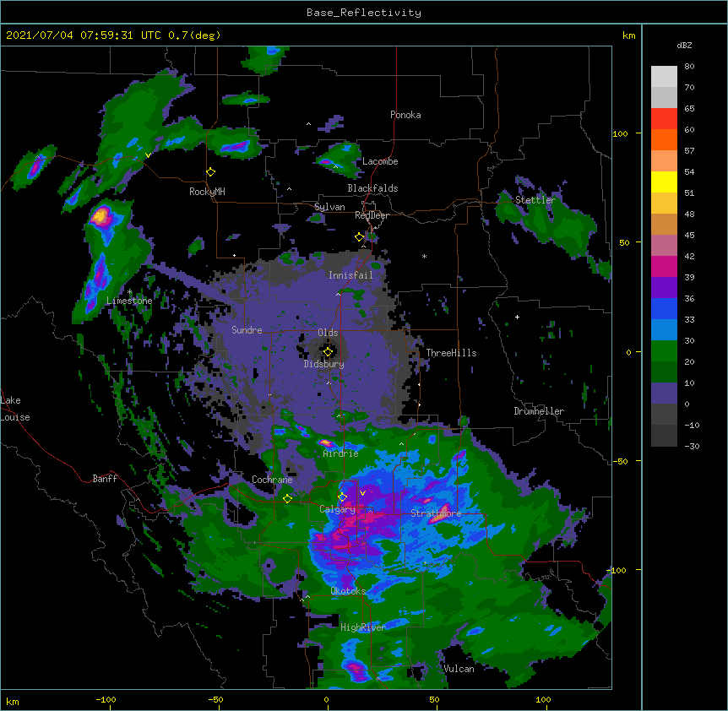Screen dimensions: 728x711
Task: Pick the light gray 70-80 dBZ swatch
Action: [664, 76]
